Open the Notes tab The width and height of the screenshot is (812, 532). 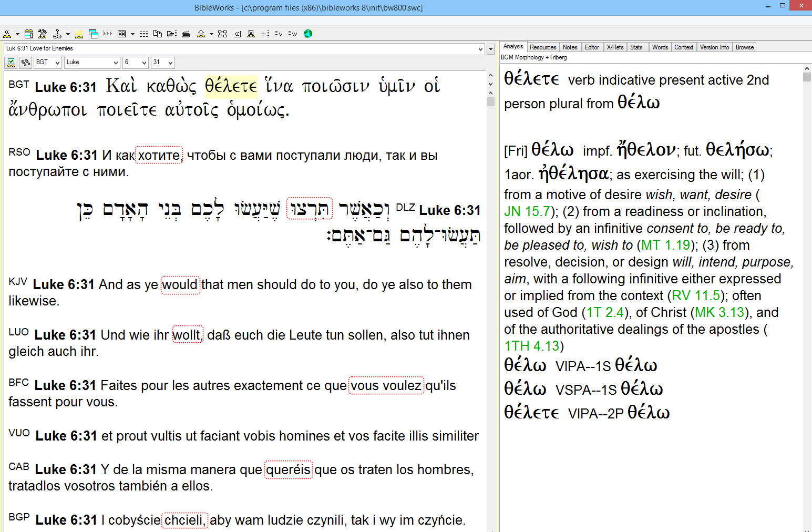pyautogui.click(x=570, y=47)
